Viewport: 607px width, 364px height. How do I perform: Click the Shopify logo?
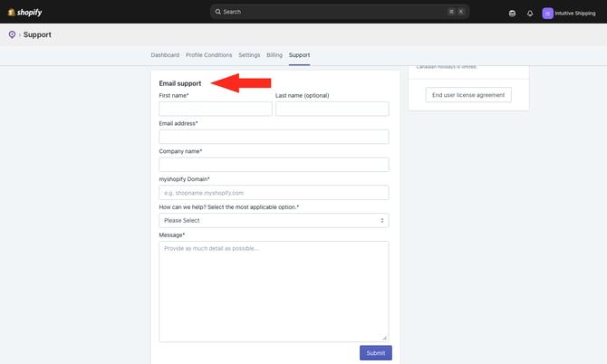pyautogui.click(x=24, y=13)
